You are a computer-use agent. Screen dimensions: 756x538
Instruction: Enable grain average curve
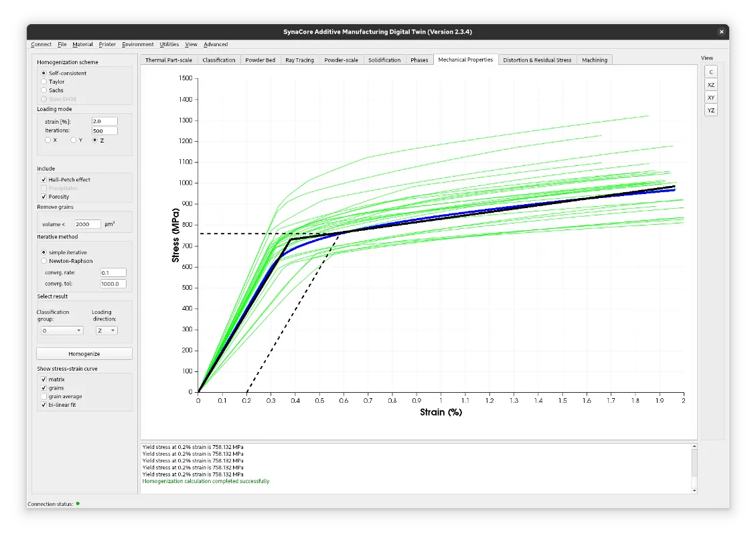44,396
